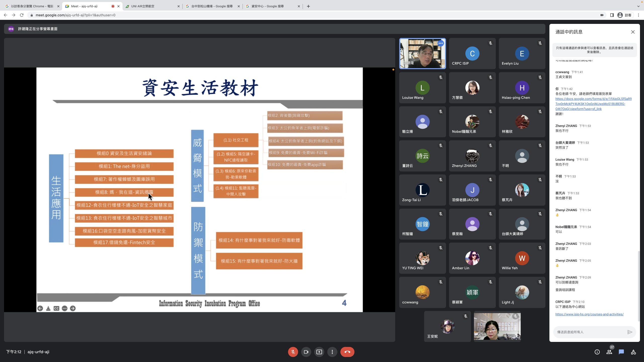Open the isip-hs.org courses link in chat
This screenshot has width=644, height=362.
pos(589,314)
